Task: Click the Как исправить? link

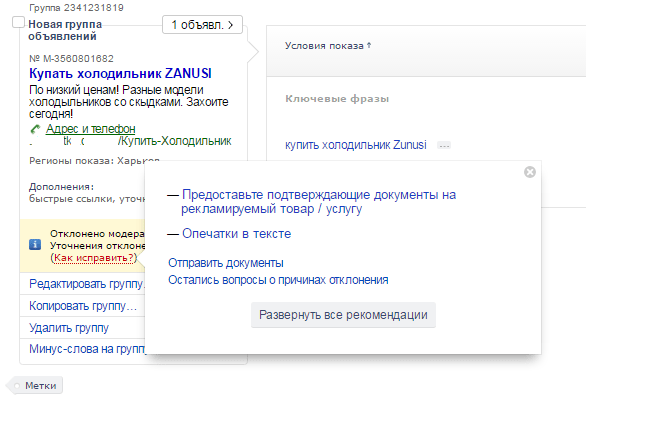Action: click(94, 258)
